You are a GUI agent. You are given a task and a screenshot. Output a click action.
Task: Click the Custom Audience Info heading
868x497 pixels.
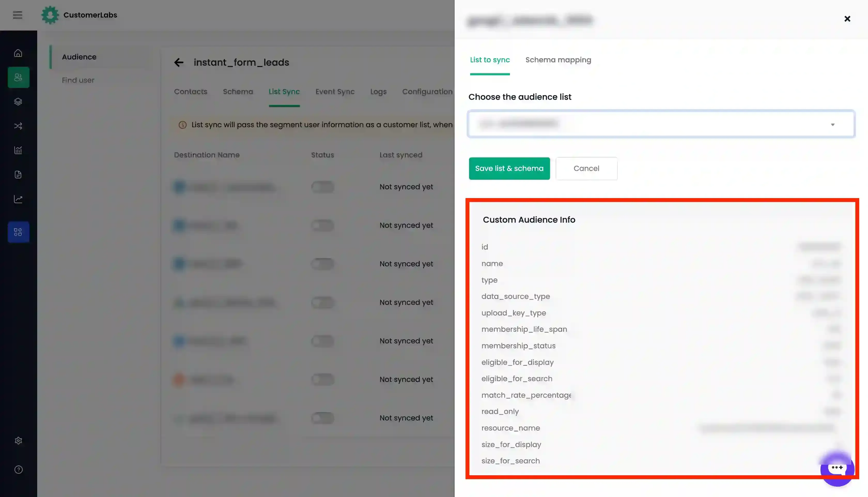point(529,220)
